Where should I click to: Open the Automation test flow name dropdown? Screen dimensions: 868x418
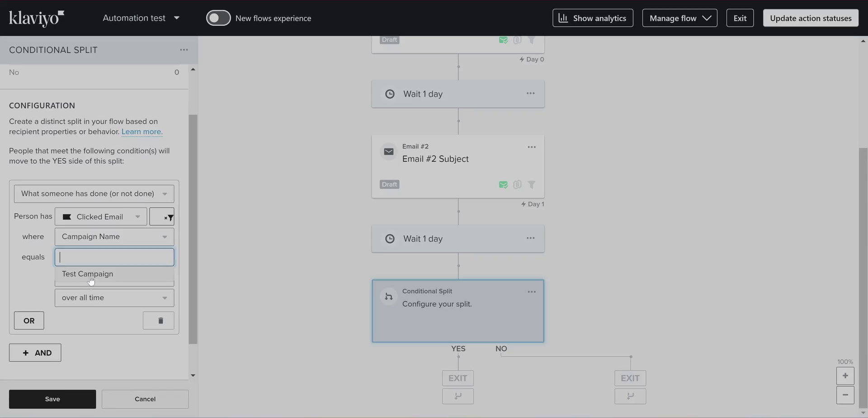click(141, 18)
